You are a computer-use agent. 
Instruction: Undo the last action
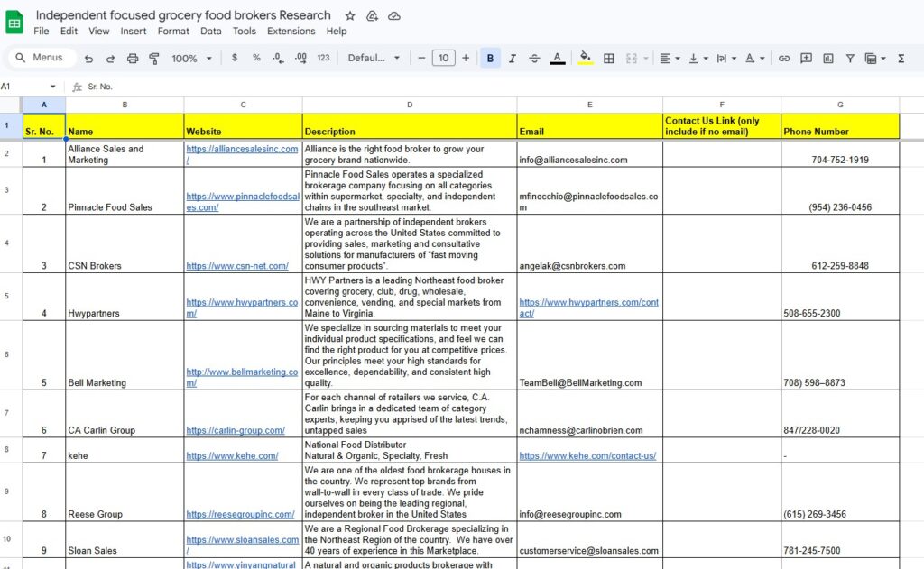click(x=88, y=59)
